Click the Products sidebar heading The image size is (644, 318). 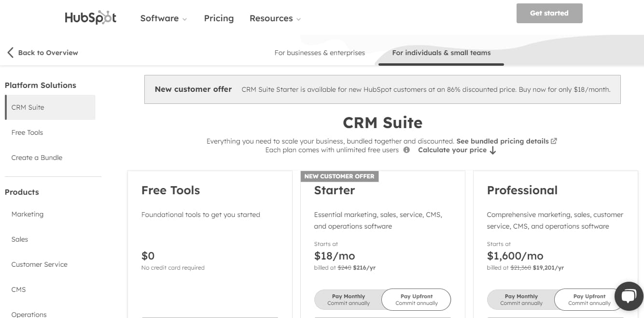point(22,192)
